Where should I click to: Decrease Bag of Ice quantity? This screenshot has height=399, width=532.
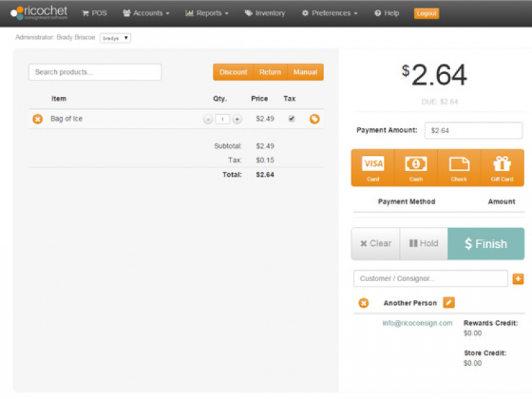(208, 119)
